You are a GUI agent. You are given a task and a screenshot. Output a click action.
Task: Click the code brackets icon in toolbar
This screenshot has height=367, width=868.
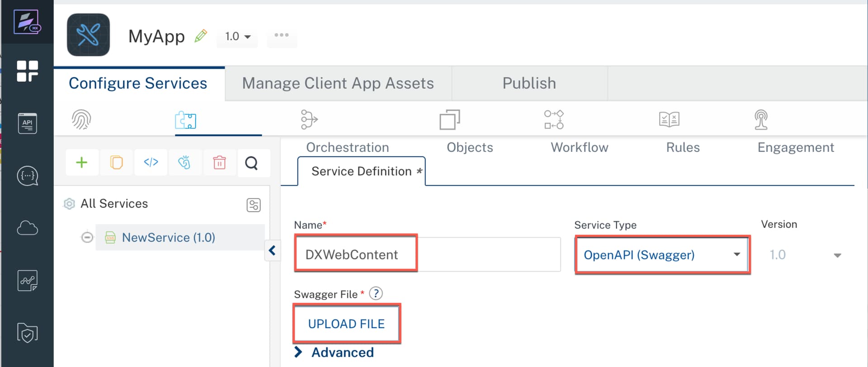[151, 163]
